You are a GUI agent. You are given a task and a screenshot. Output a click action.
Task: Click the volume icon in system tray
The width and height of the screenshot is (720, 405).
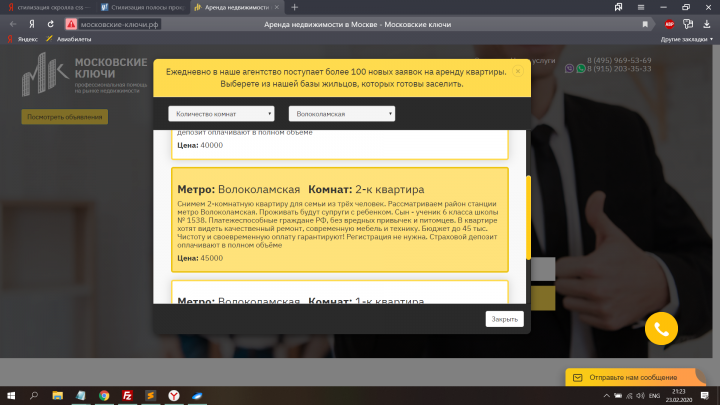(641, 396)
